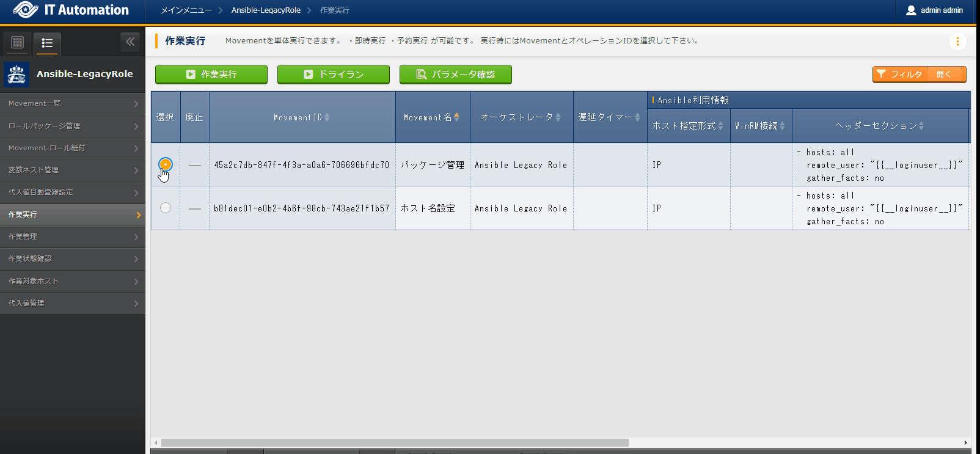Click the admin admin user icon
This screenshot has width=980, height=454.
pos(911,10)
